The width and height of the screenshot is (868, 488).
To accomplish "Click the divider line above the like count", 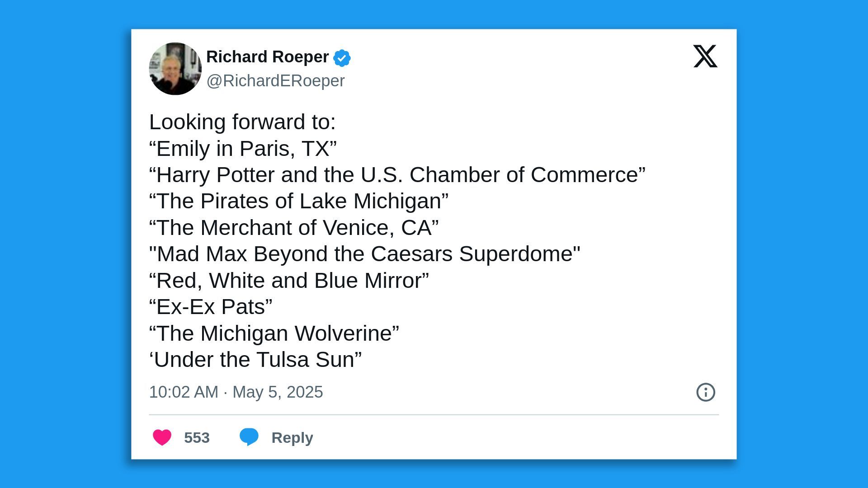I will tap(434, 413).
